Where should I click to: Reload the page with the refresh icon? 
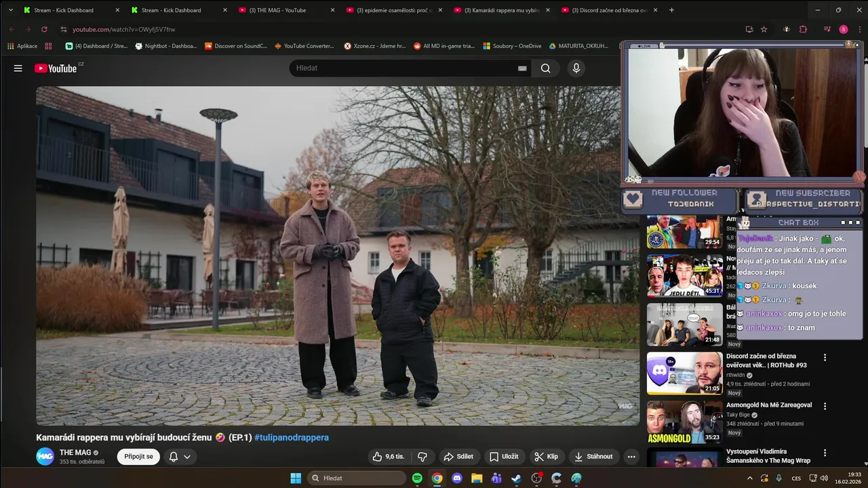point(44,29)
